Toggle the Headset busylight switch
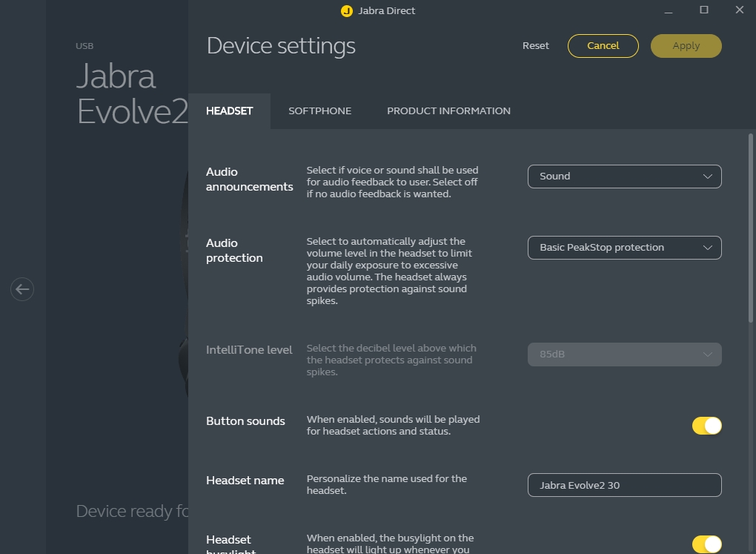Screen dimensions: 756x554 pos(707,544)
